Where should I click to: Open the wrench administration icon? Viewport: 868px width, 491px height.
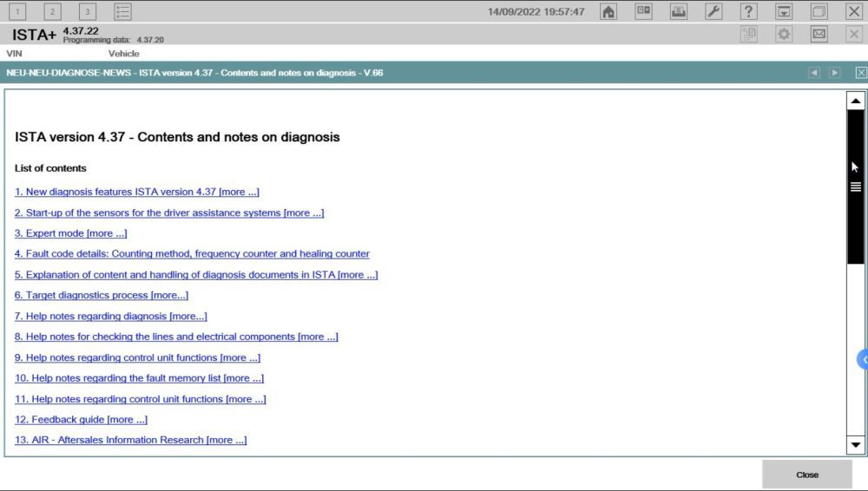pos(713,11)
